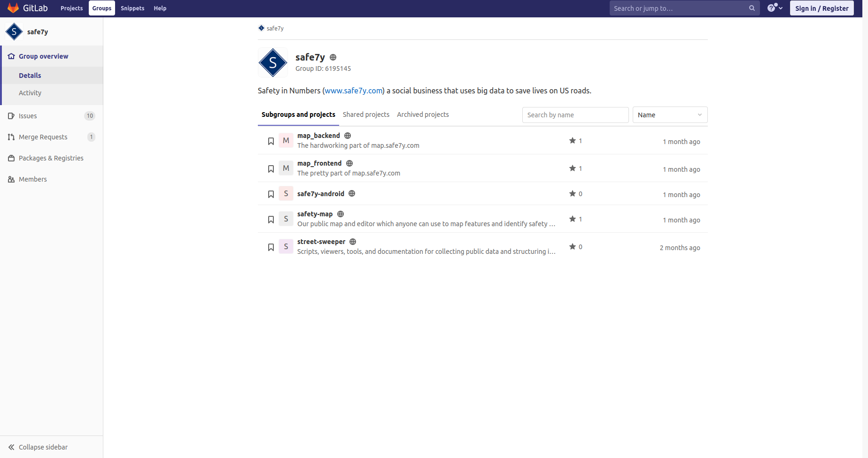The height and width of the screenshot is (458, 868).
Task: Click the star icon for map_frontend
Action: click(x=573, y=168)
